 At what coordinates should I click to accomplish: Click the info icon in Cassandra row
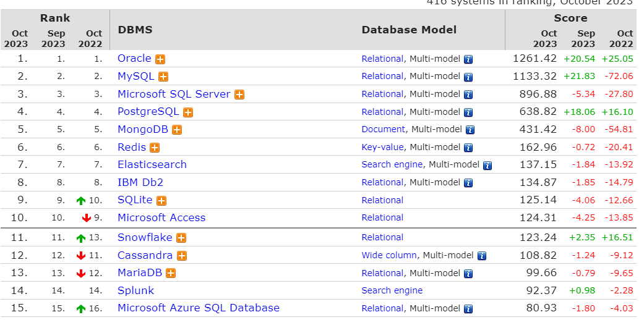coord(482,256)
